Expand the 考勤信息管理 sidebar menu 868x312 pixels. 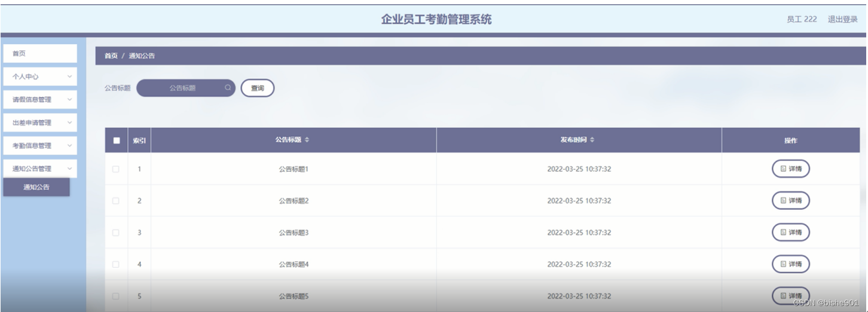pos(40,146)
